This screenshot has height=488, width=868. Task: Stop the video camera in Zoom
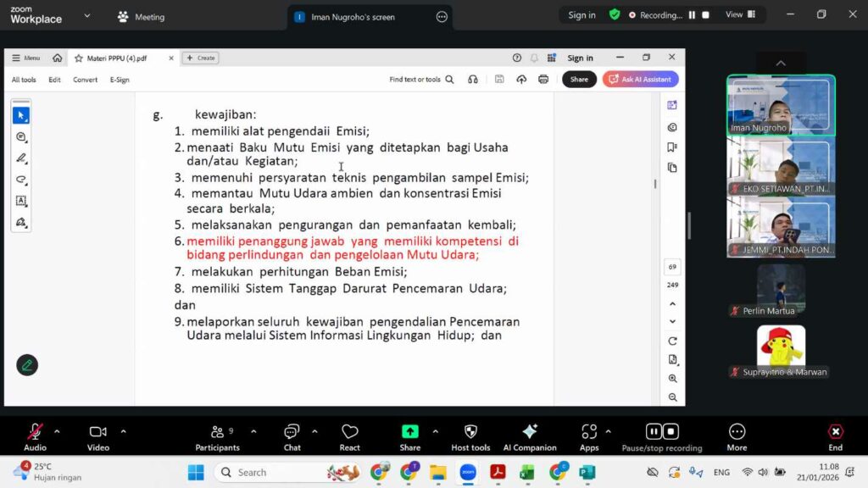[x=97, y=432]
